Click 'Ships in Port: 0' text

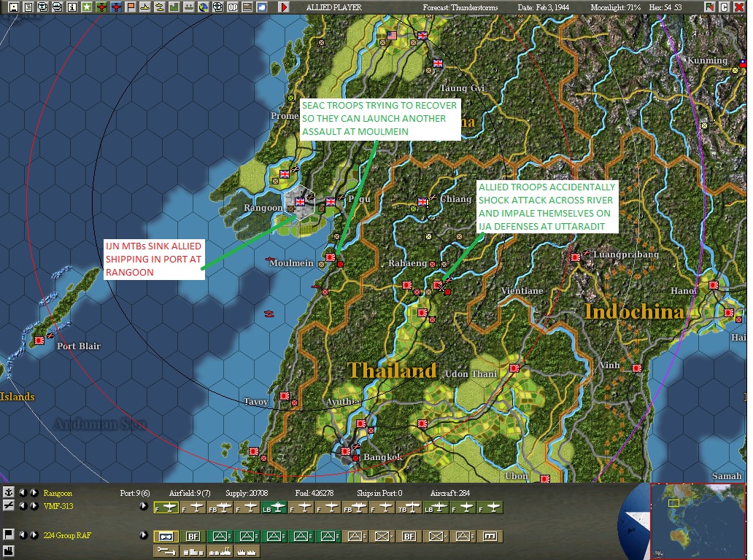coord(379,494)
